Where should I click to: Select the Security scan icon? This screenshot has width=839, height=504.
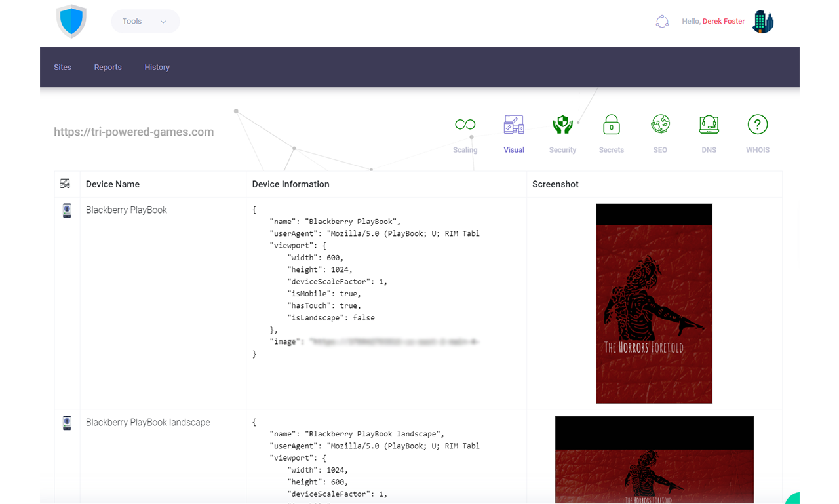coord(562,131)
